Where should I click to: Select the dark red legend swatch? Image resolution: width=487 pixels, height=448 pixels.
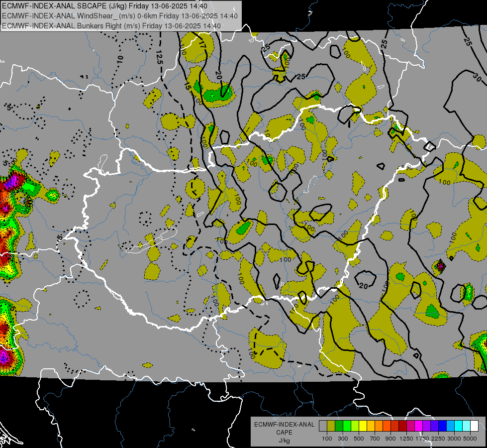point(402,426)
